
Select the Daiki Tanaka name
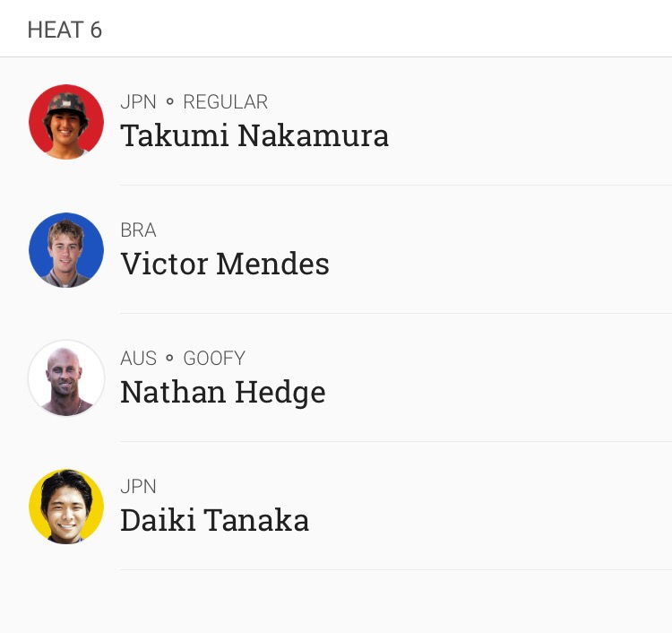tap(215, 520)
